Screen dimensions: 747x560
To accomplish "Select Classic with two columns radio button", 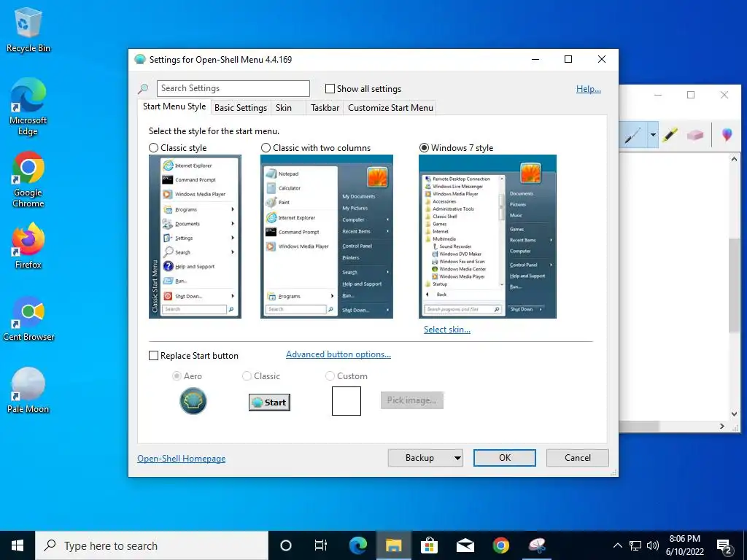I will click(x=266, y=148).
